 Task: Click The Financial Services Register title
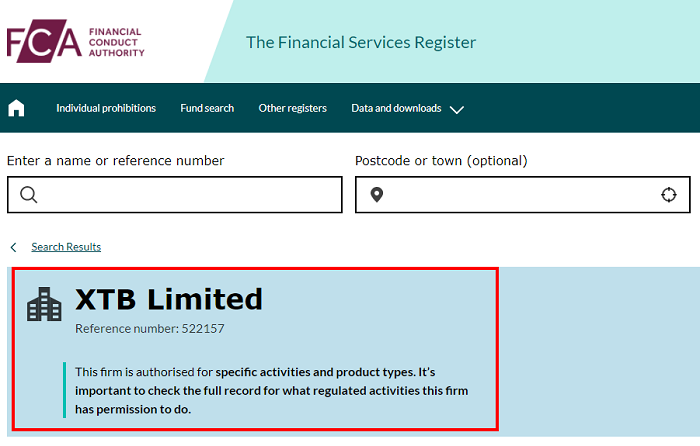[361, 42]
